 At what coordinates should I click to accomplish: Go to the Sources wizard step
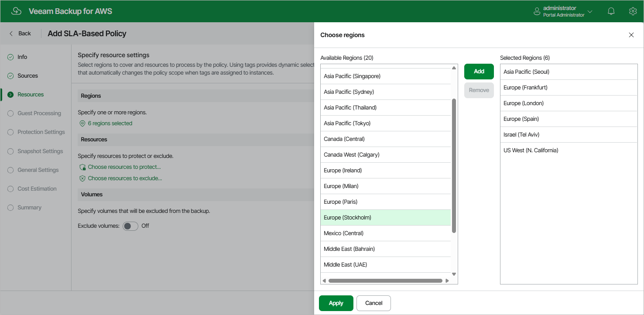pos(27,76)
